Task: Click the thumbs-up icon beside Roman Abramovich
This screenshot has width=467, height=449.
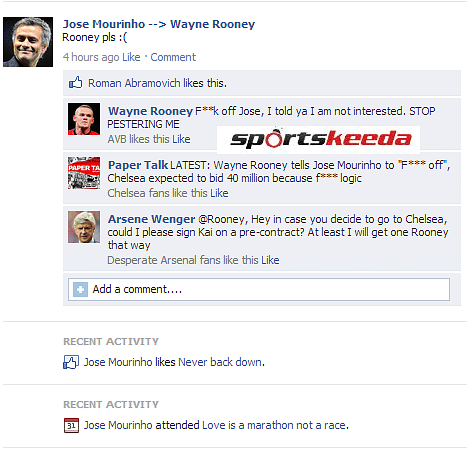Action: tap(75, 82)
